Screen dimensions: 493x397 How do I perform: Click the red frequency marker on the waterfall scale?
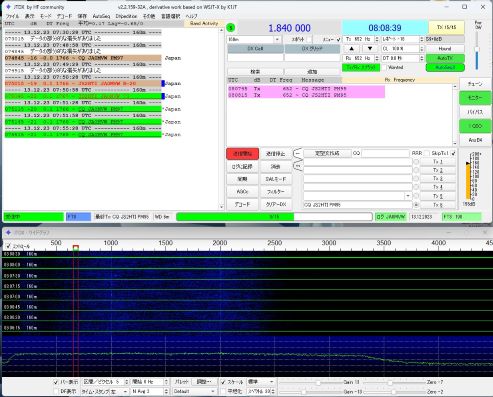76,247
